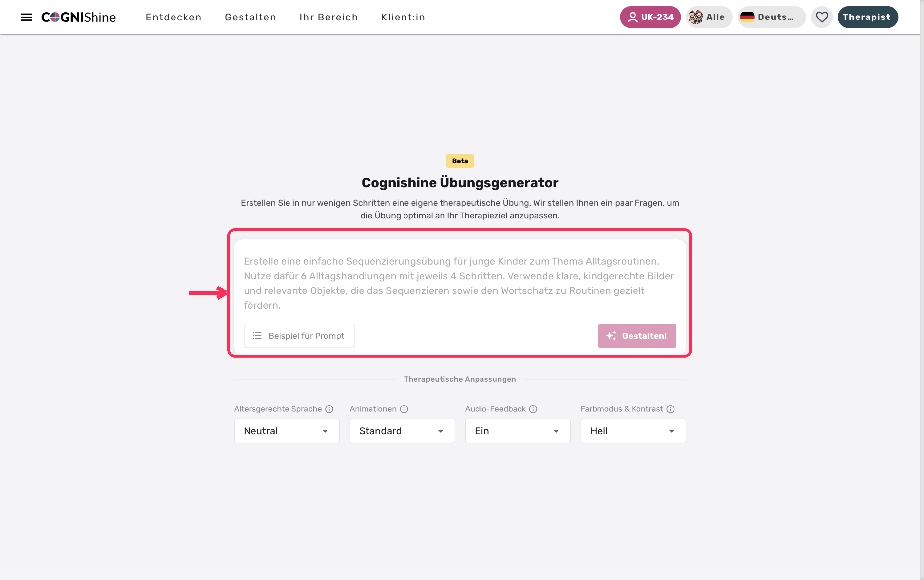Open the Audio-Feedback dropdown set to Ein
The width and height of the screenshot is (924, 580).
517,431
